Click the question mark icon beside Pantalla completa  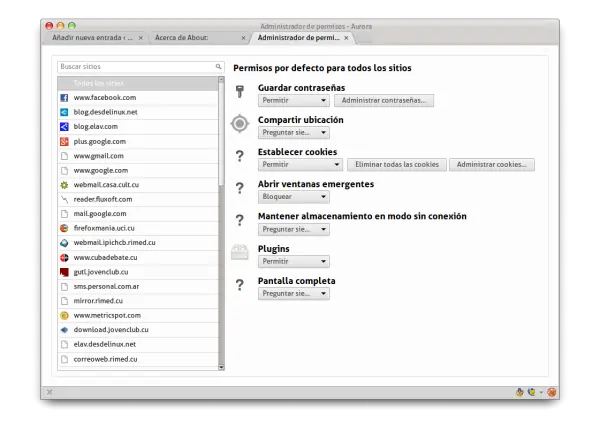pos(240,285)
